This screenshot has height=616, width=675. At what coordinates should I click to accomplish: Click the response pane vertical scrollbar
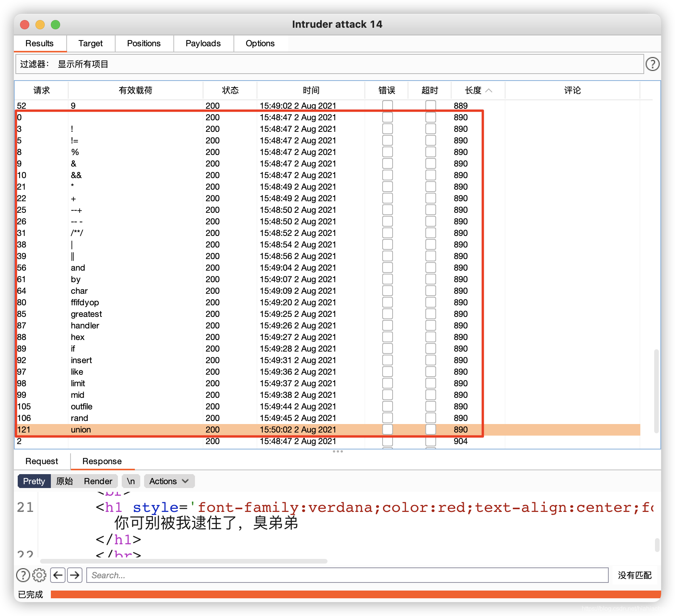(657, 545)
